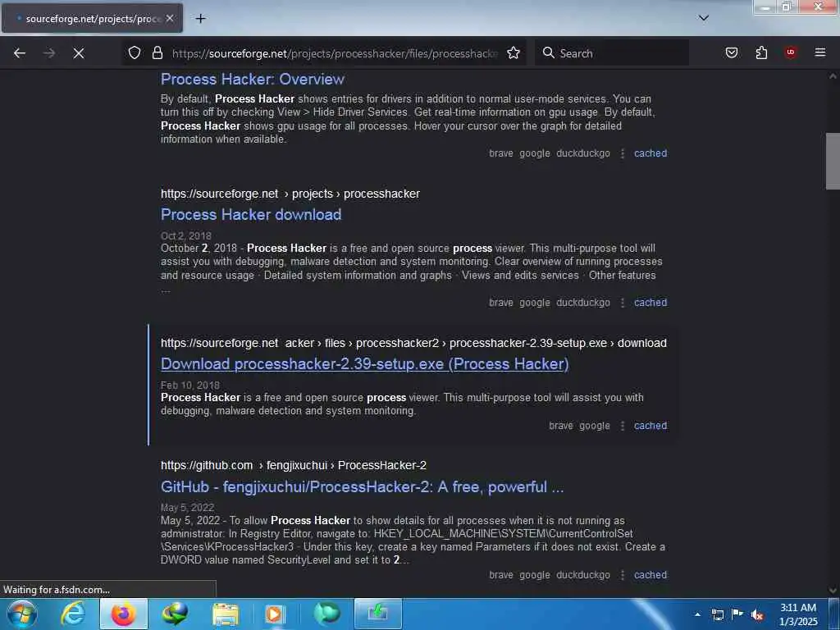List all tabs dropdown arrow

click(x=704, y=18)
